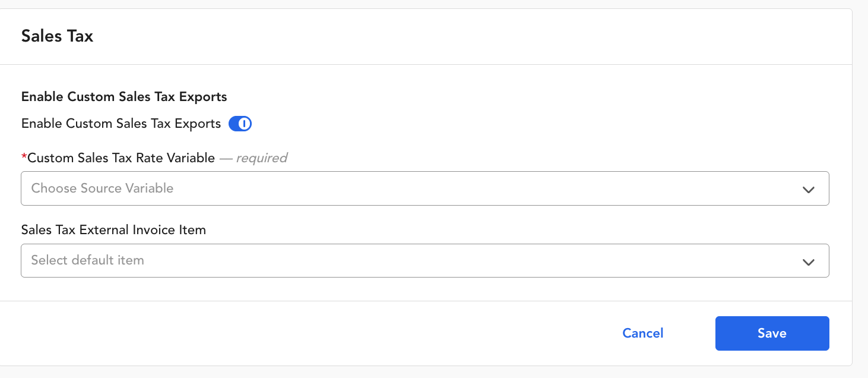Click the Custom Sales Tax Rate Variable label

(x=121, y=158)
